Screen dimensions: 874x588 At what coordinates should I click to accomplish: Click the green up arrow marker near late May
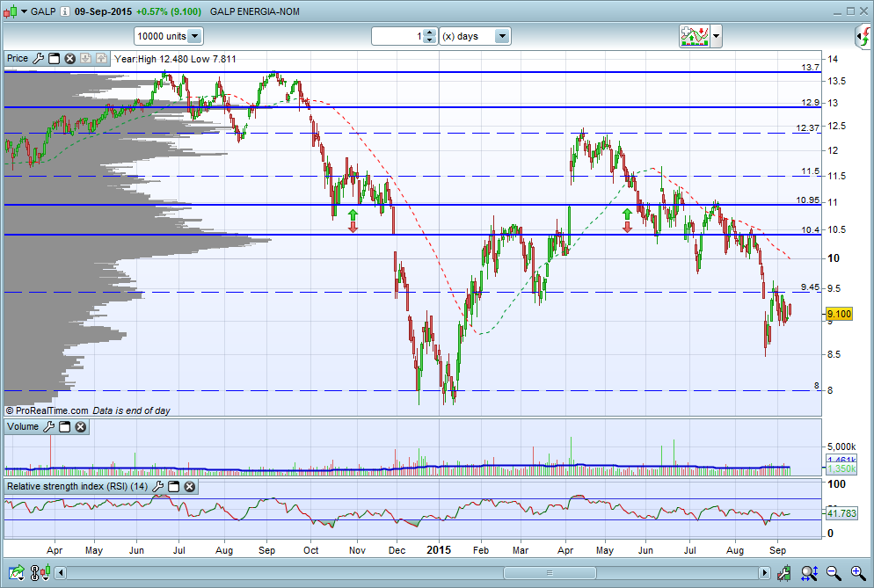coord(627,214)
